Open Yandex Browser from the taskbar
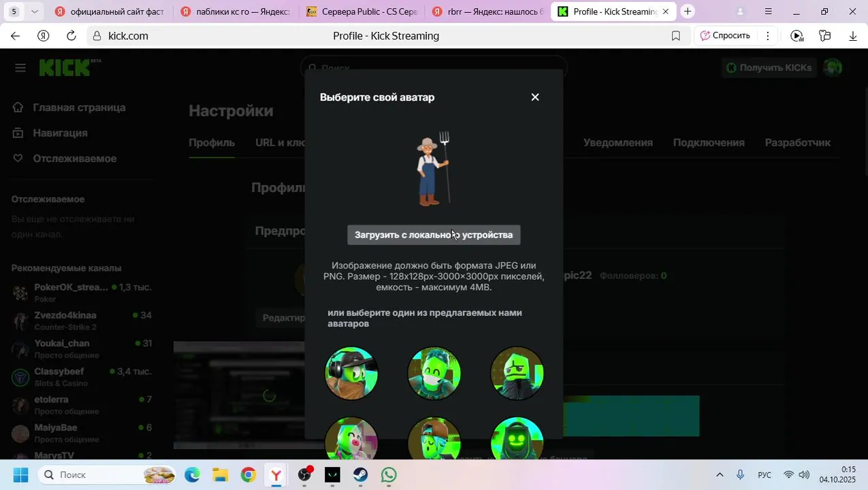This screenshot has width=868, height=490. [x=276, y=475]
